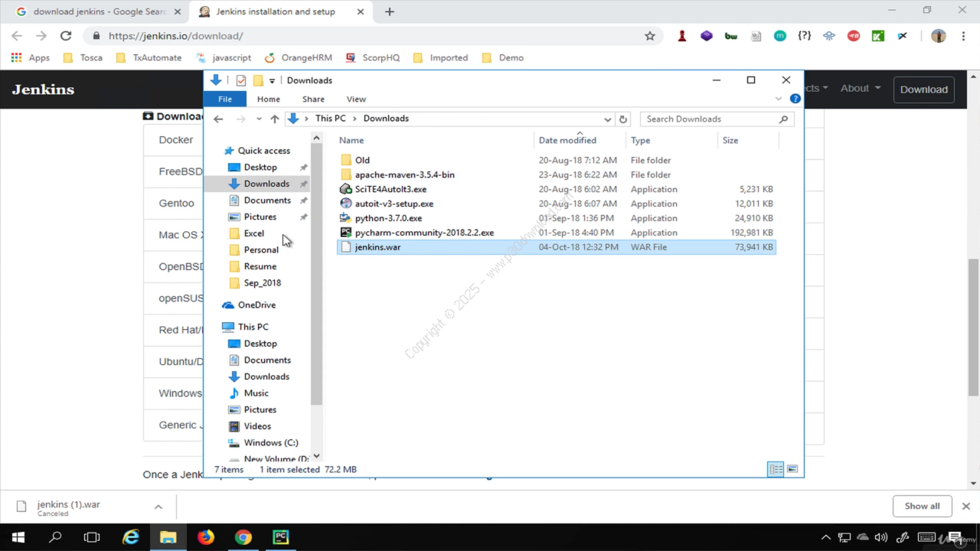The height and width of the screenshot is (551, 980).
Task: Open Task View on the taskbar
Action: (x=92, y=537)
